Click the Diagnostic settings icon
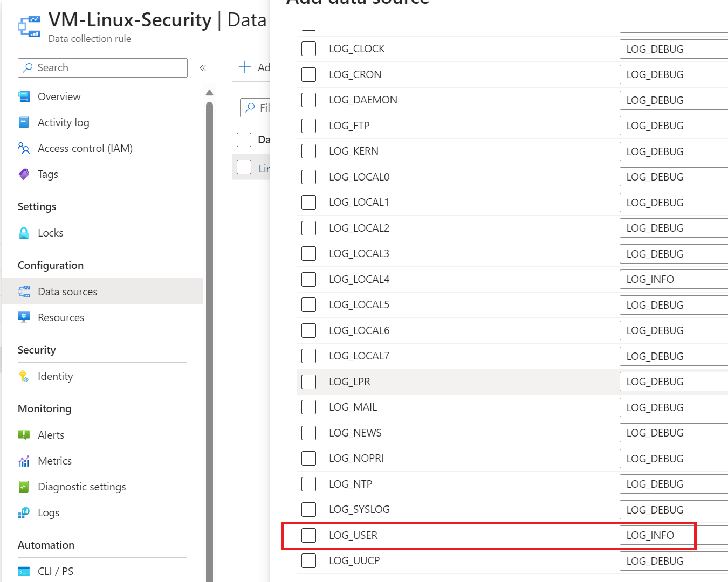Image resolution: width=728 pixels, height=582 pixels. click(x=24, y=487)
